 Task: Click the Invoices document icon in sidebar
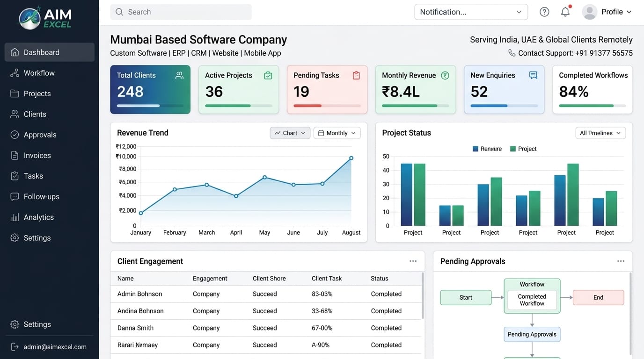(x=15, y=155)
